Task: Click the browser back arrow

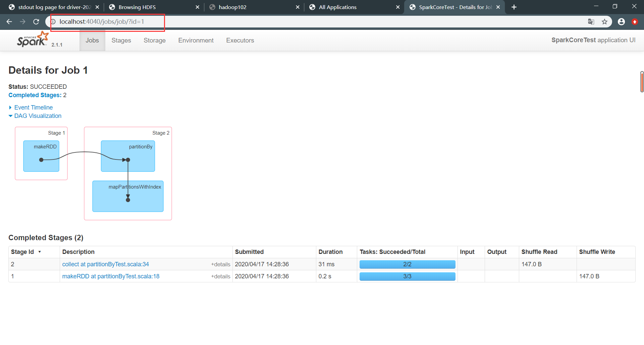Action: [9, 21]
